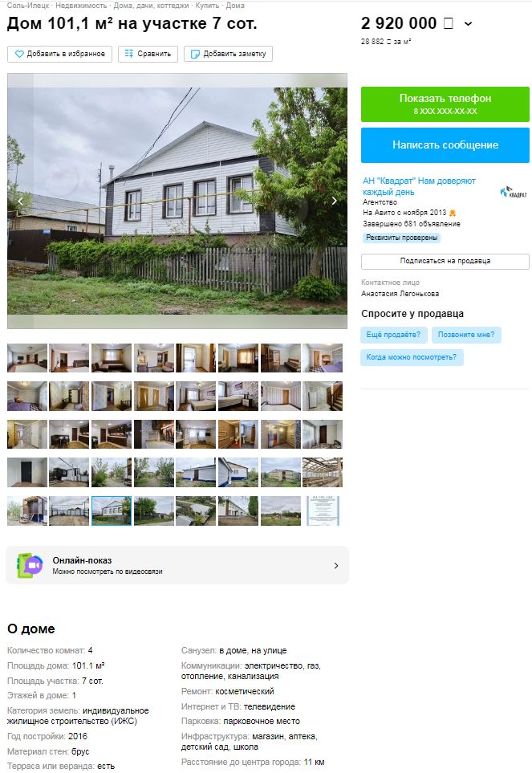The width and height of the screenshot is (532, 773).
Task: Open the Недвижимость breadcrumb
Action: [81, 6]
